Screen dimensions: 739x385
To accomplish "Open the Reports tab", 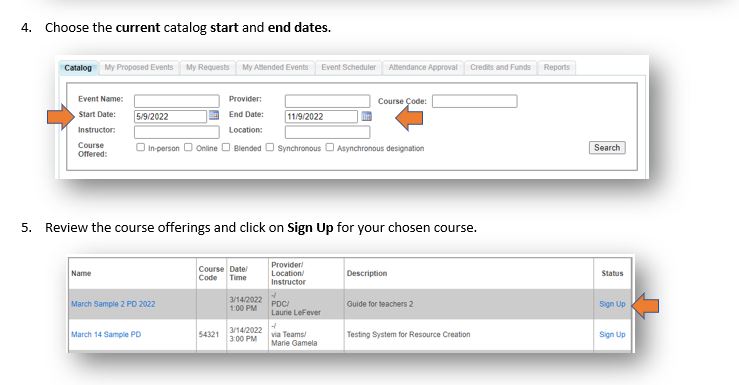I will pyautogui.click(x=557, y=67).
